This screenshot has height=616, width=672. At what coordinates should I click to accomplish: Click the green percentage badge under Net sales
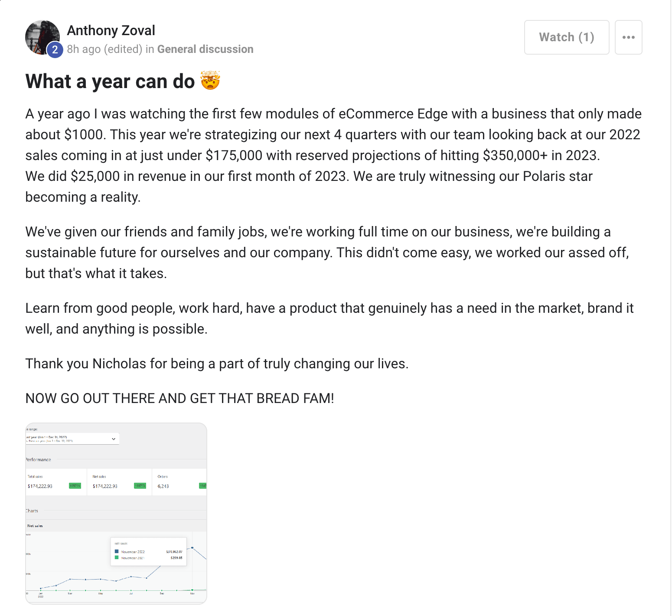[140, 486]
